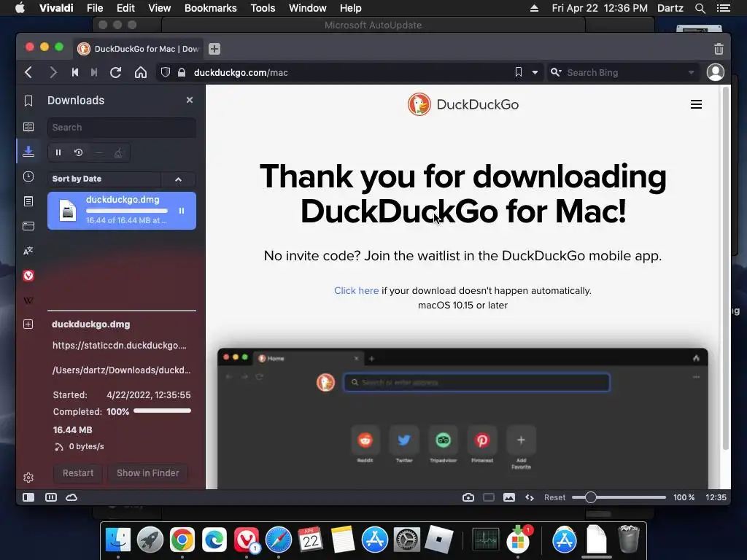747x560 pixels.
Task: Open the Bookmarks menu
Action: [211, 8]
